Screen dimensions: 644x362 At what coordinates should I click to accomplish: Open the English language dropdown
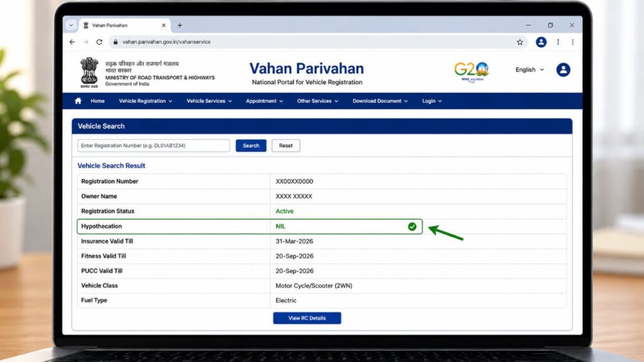tap(530, 70)
